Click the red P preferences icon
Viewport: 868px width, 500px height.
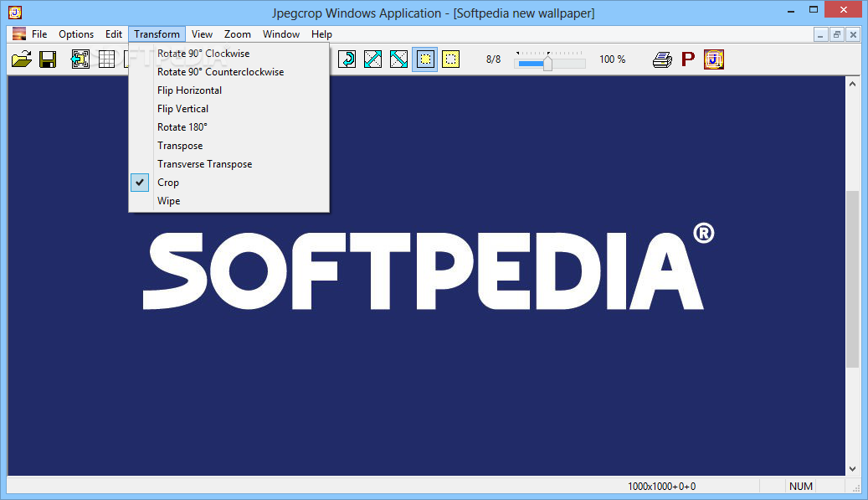click(688, 59)
